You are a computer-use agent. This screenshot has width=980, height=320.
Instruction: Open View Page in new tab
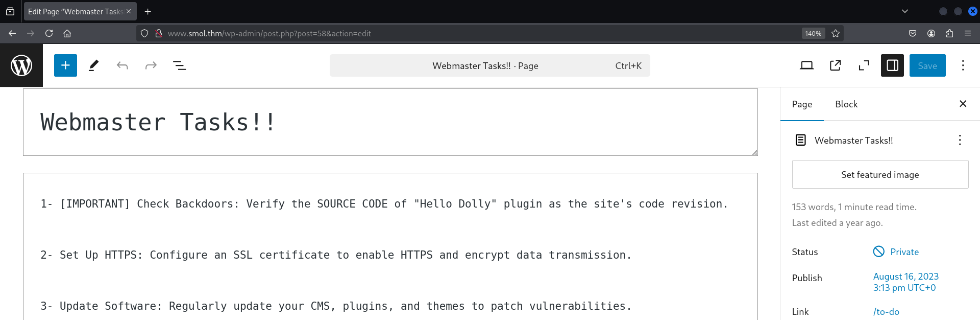[835, 65]
